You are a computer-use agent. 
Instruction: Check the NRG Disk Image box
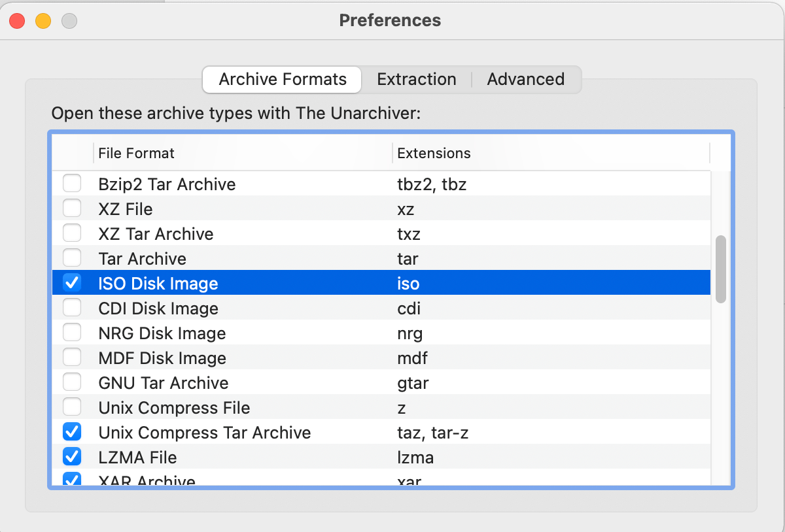click(72, 332)
